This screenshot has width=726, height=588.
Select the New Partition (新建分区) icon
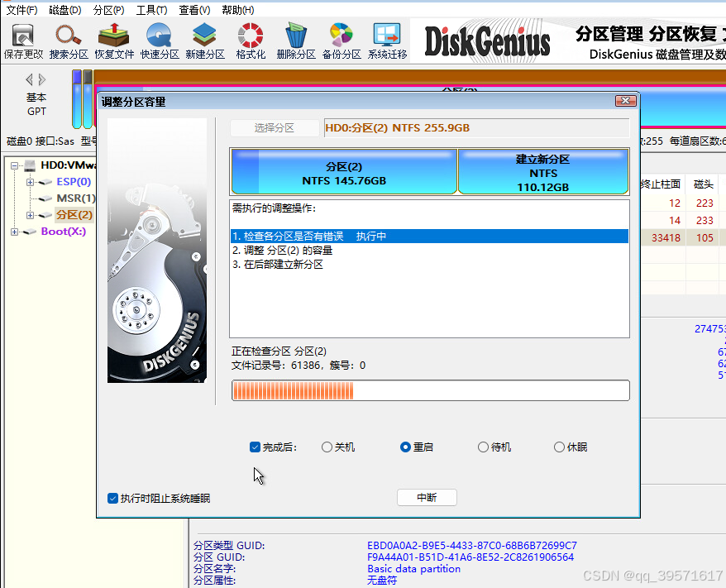tap(204, 41)
